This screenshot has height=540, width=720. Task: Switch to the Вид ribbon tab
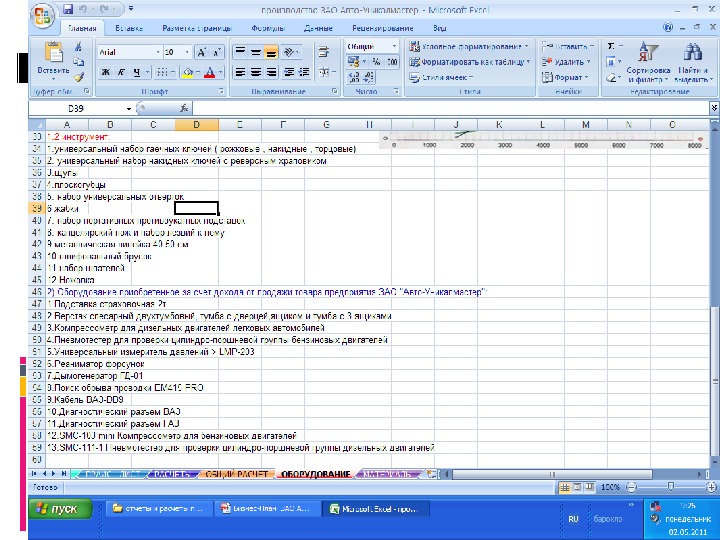pyautogui.click(x=439, y=28)
